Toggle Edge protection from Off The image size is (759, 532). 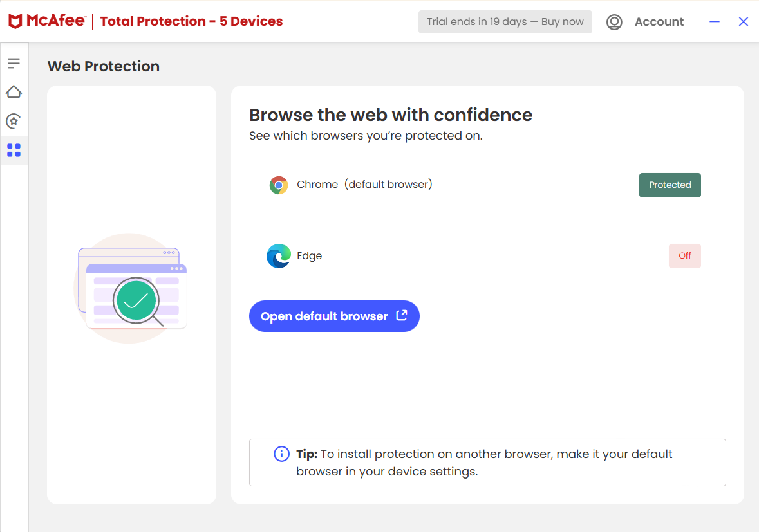point(684,255)
